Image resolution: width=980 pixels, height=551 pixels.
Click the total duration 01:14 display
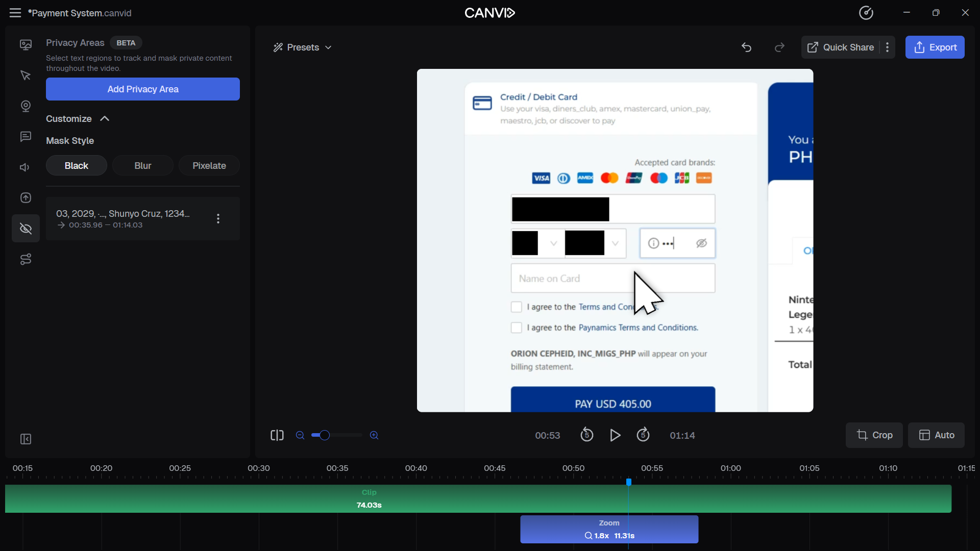682,436
